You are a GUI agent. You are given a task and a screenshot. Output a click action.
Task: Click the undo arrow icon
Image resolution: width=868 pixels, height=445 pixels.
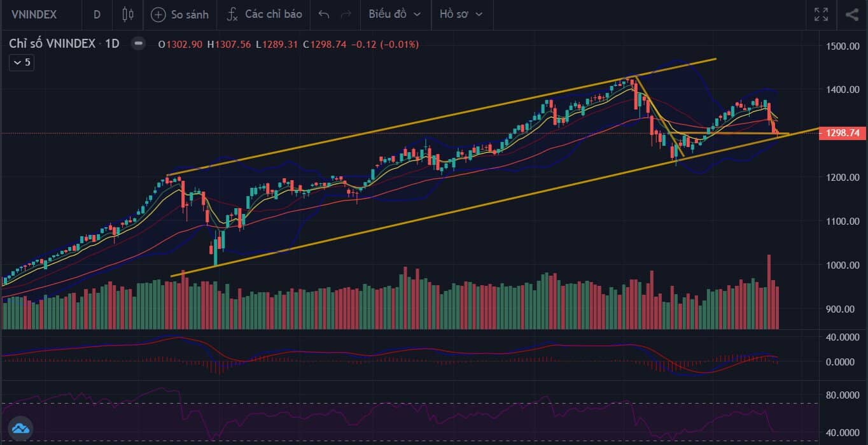[324, 14]
